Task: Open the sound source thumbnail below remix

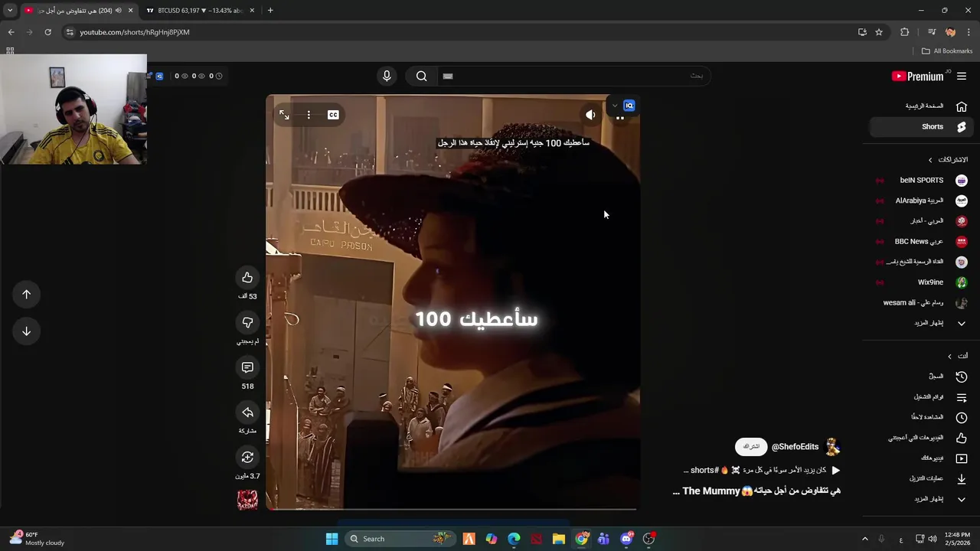Action: click(247, 500)
